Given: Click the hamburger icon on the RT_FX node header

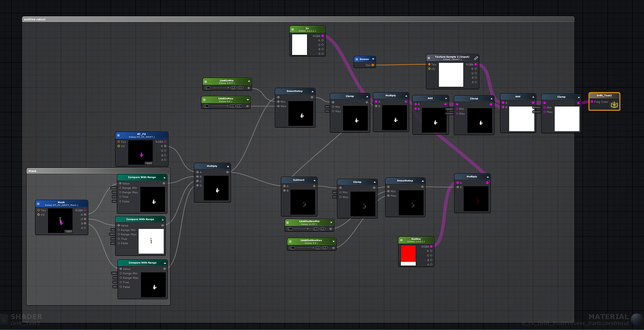Looking at the screenshot, I should pyautogui.click(x=118, y=135).
